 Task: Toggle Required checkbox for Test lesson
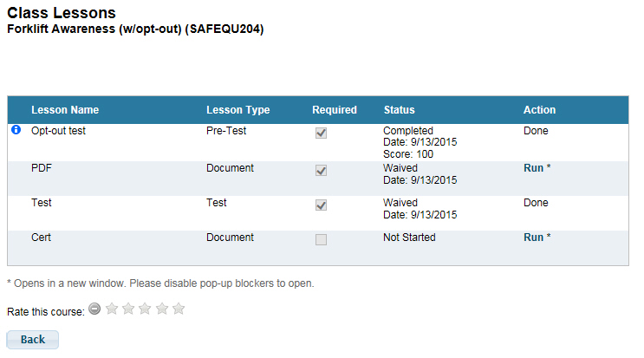(321, 205)
